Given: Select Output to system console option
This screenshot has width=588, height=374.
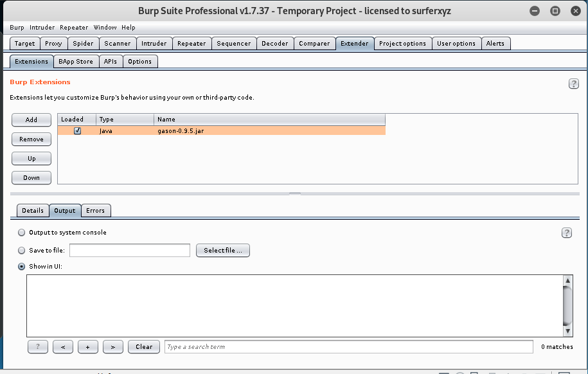Looking at the screenshot, I should [x=22, y=233].
